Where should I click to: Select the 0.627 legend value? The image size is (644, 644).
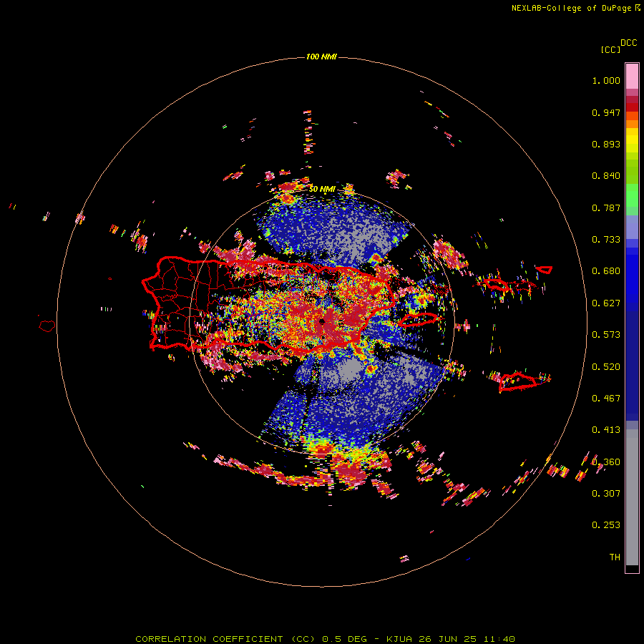(606, 303)
